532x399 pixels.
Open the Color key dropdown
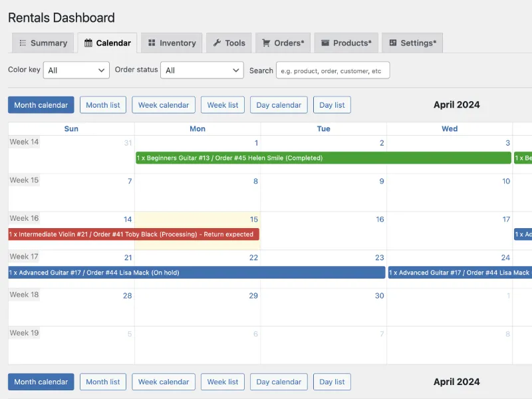pos(76,70)
